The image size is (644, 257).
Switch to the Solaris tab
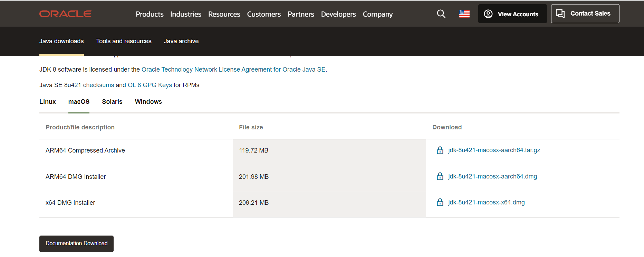[x=112, y=102]
